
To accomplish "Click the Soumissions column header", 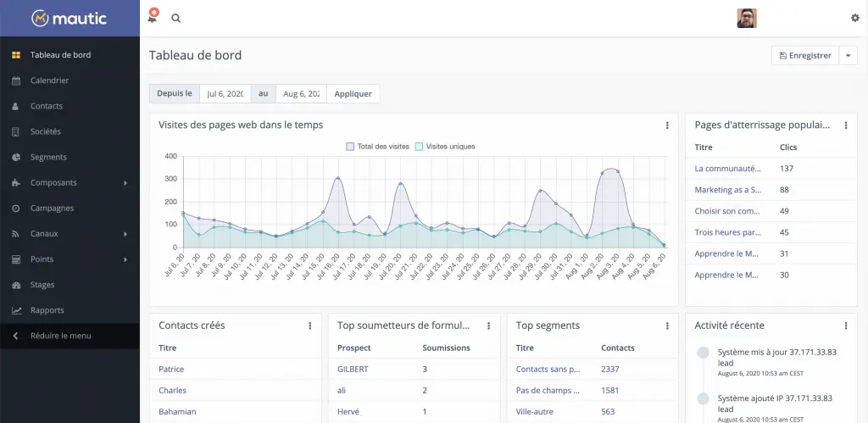I will tap(446, 348).
